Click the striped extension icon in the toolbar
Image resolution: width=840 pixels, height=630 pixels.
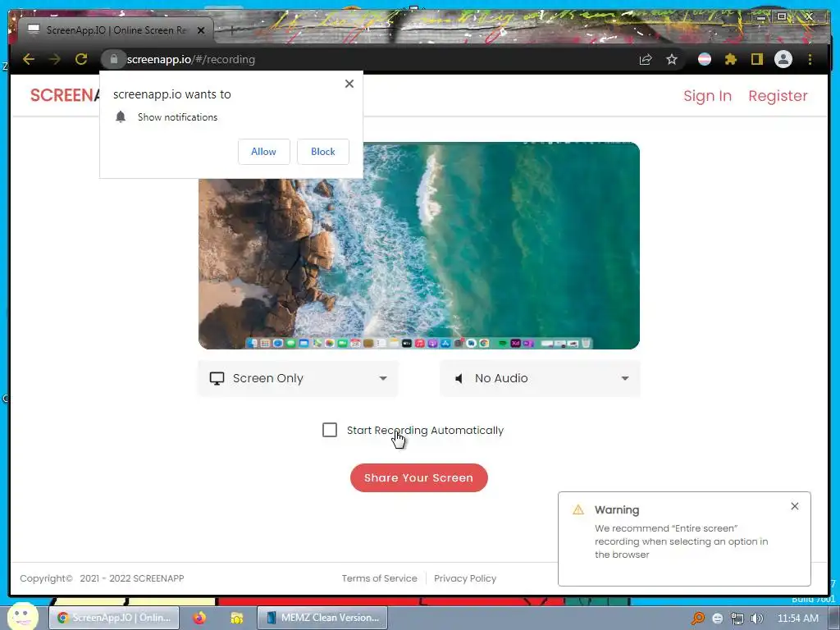pos(705,59)
